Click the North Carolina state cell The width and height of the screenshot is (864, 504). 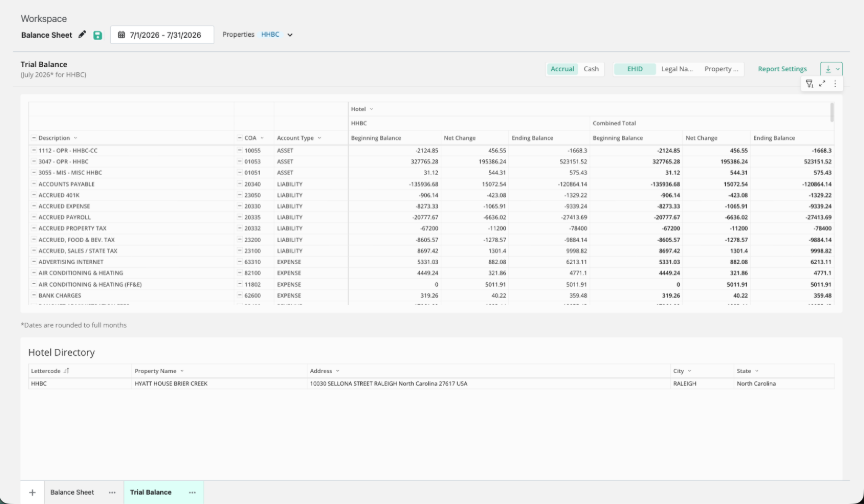click(x=784, y=383)
